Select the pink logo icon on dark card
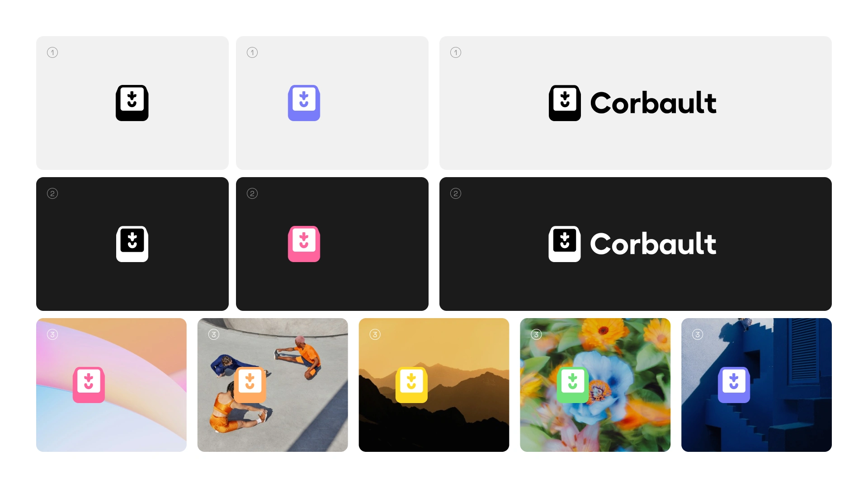868x488 pixels. point(304,244)
